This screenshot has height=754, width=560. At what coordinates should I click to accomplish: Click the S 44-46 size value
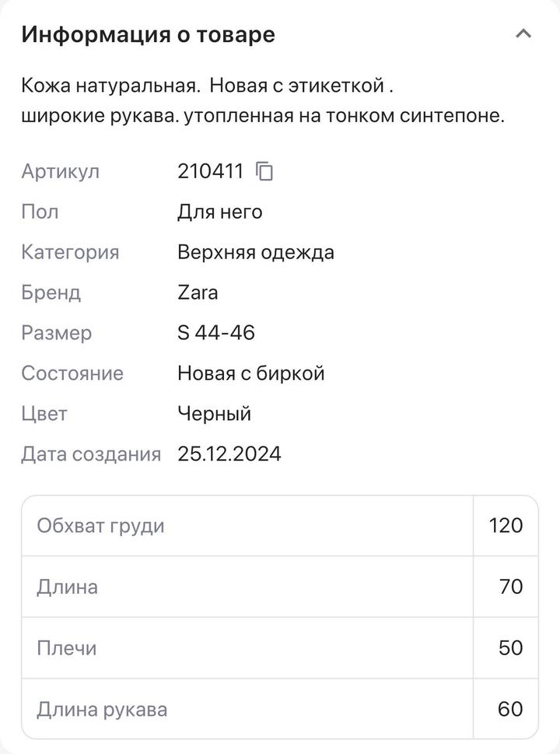pyautogui.click(x=215, y=333)
